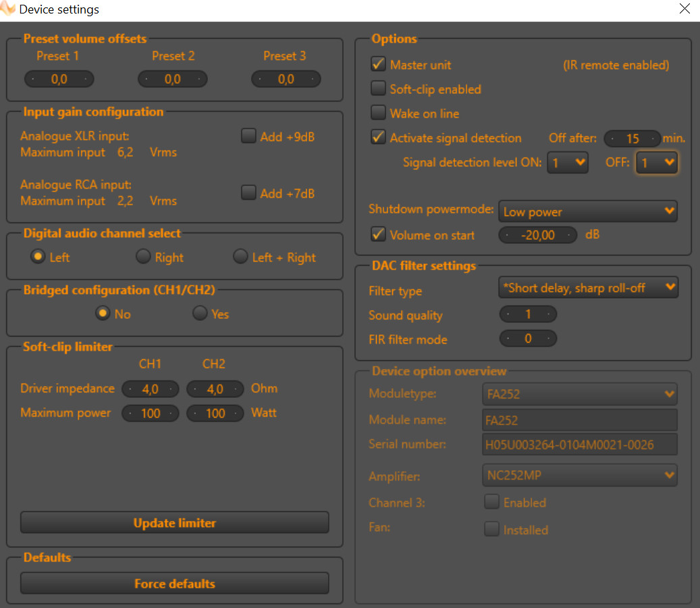Close the Device settings window
700x608 pixels.
pos(684,9)
